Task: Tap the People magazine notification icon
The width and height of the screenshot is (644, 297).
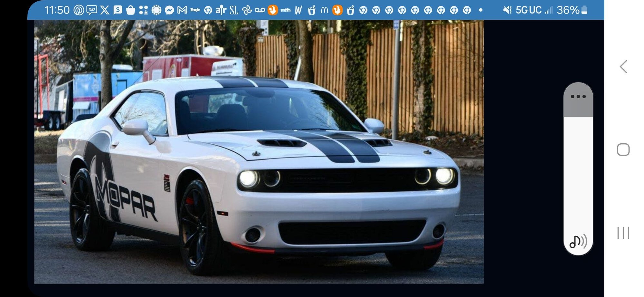Action: coord(195,10)
